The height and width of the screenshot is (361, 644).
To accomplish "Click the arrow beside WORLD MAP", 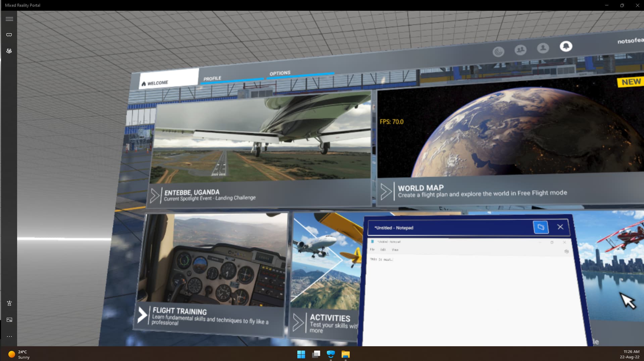I will tap(386, 192).
